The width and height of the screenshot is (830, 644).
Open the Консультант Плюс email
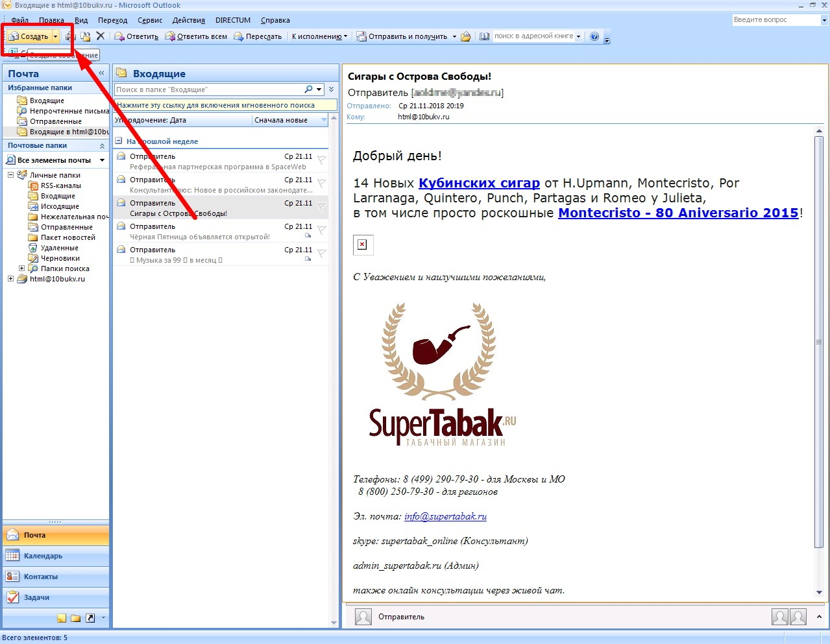point(221,184)
